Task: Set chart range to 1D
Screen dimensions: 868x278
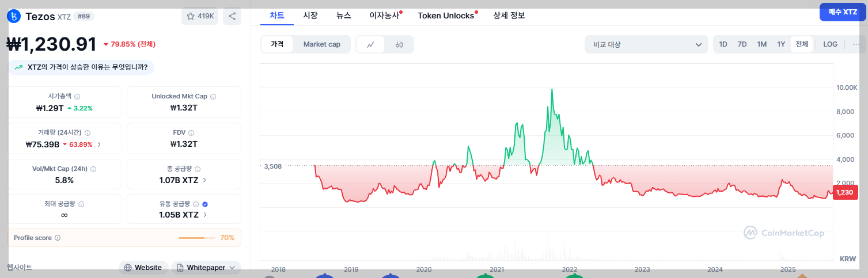Action: (x=723, y=44)
